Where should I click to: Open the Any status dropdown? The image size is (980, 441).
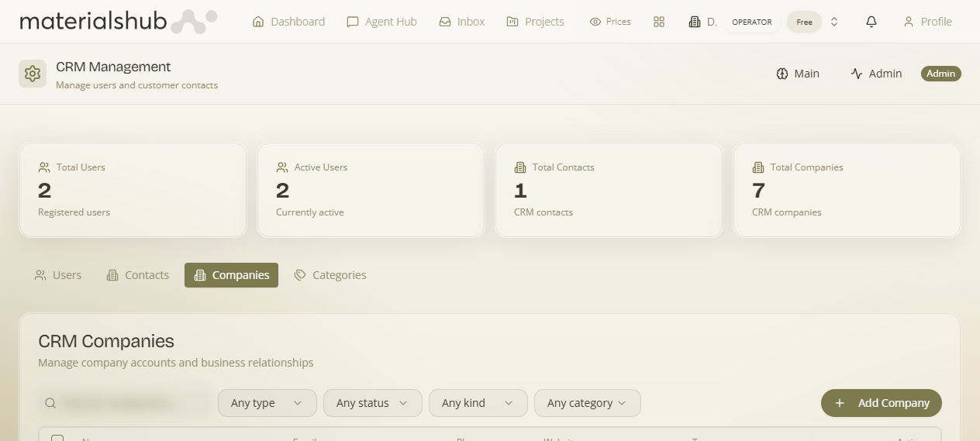pos(373,403)
